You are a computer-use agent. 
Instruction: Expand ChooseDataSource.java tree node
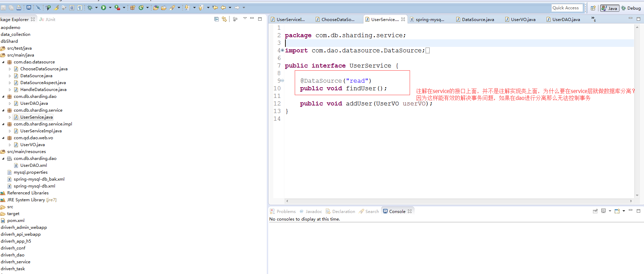pyautogui.click(x=10, y=69)
